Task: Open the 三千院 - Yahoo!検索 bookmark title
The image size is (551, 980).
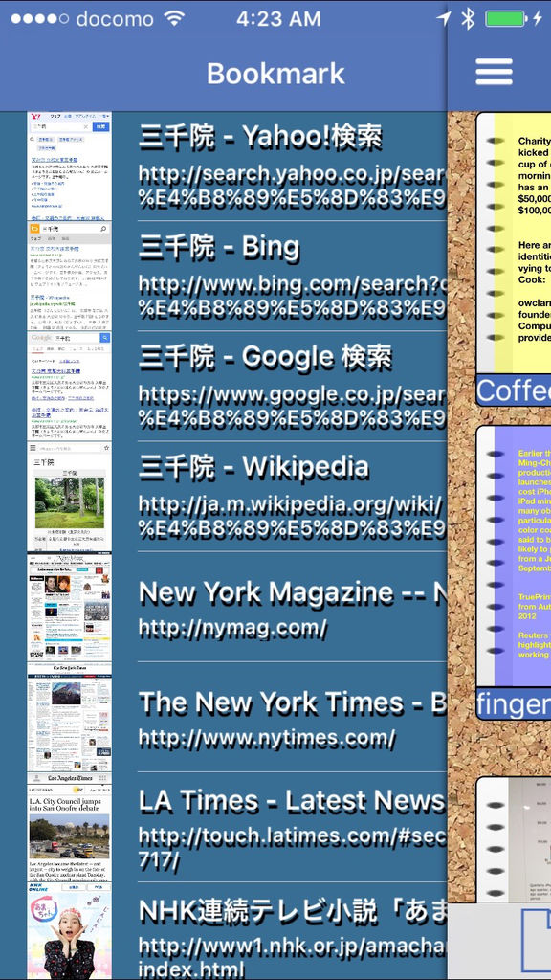Action: [x=260, y=138]
